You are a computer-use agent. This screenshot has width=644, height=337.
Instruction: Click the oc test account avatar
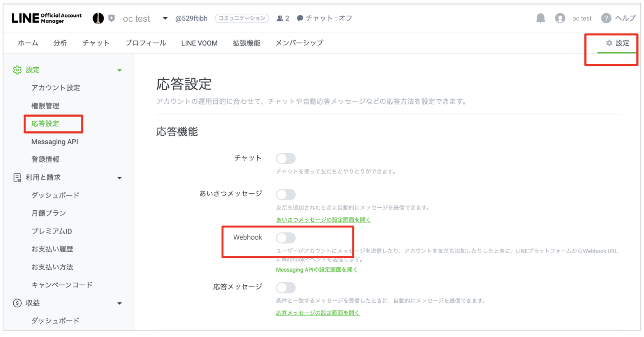click(x=98, y=18)
